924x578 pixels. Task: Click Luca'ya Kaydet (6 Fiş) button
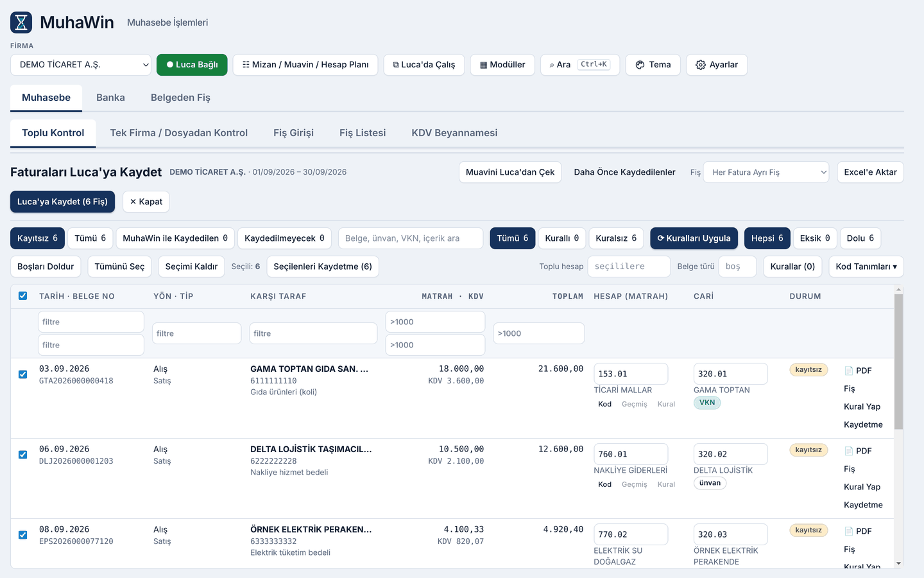62,202
